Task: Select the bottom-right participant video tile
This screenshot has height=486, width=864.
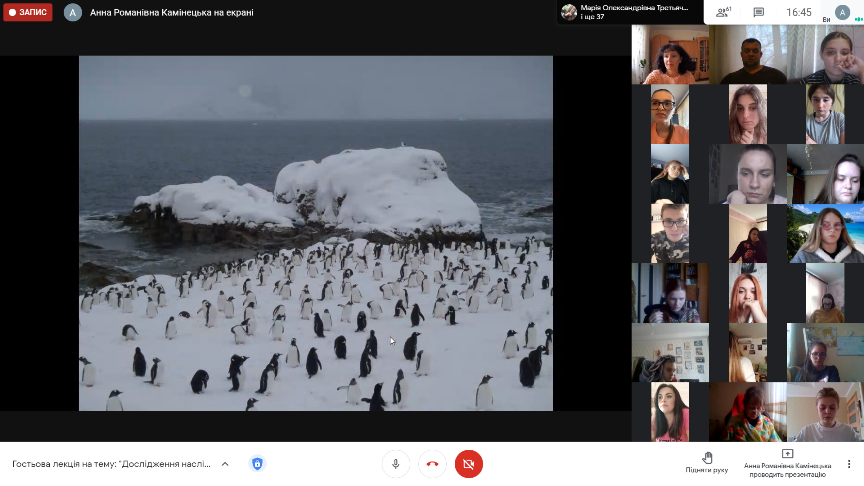Action: (825, 412)
